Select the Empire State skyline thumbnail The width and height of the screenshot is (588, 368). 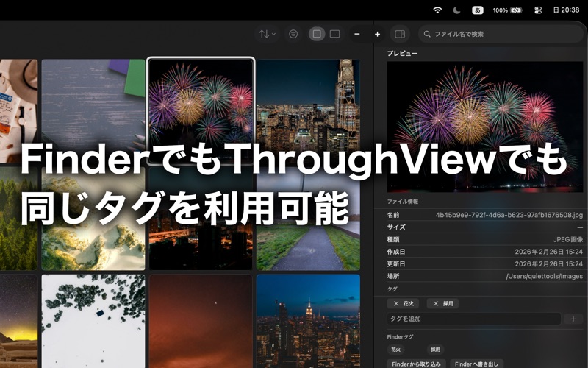[x=308, y=321]
